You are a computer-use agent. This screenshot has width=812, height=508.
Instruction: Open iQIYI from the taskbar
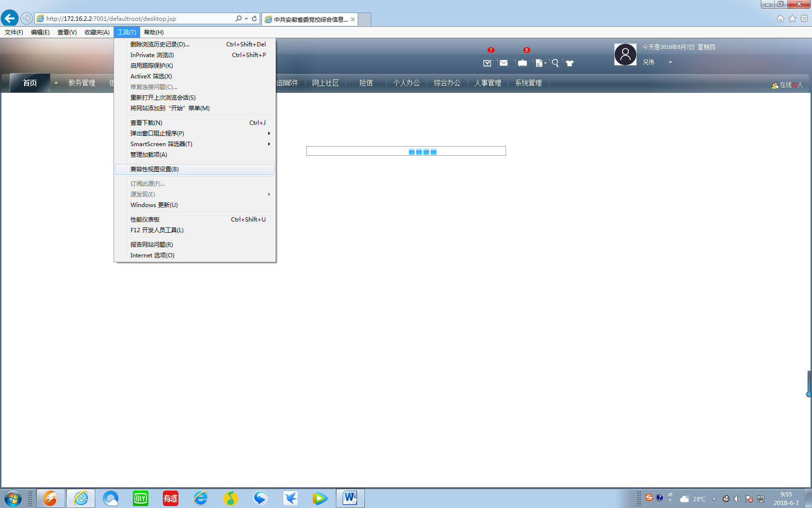click(x=141, y=498)
